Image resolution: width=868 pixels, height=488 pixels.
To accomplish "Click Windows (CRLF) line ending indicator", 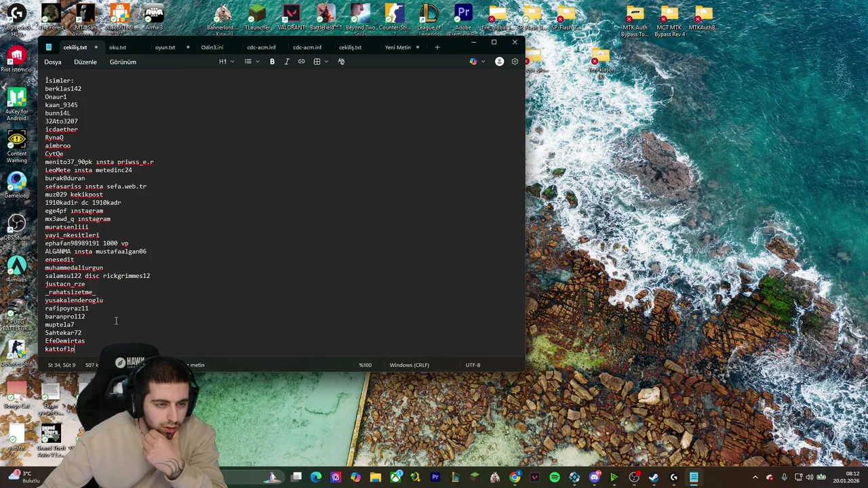I will (x=409, y=365).
